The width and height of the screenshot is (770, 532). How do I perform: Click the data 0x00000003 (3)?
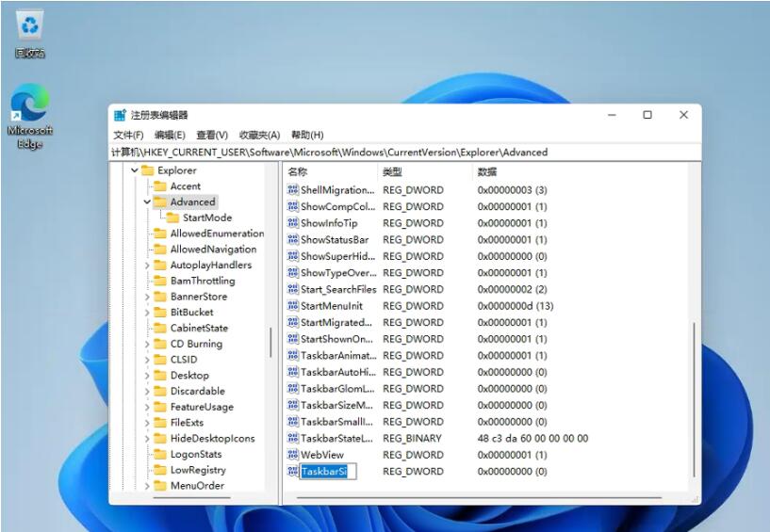512,190
